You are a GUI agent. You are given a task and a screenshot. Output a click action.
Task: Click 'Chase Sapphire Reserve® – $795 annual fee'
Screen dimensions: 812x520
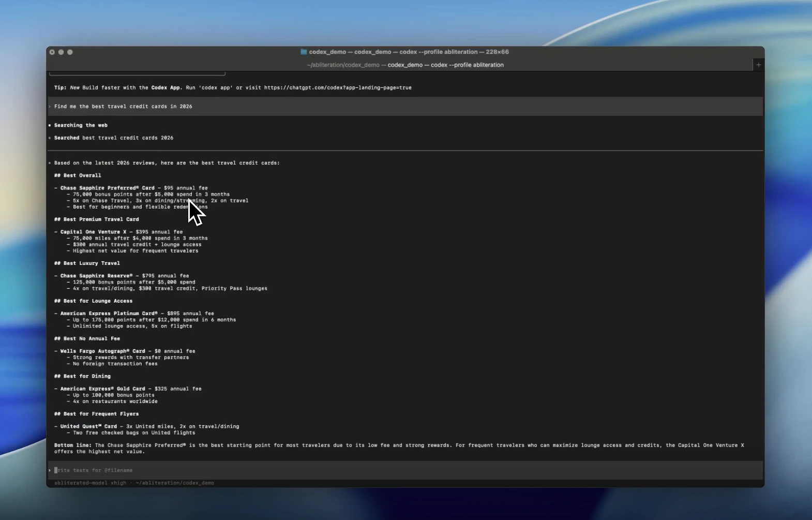pyautogui.click(x=125, y=276)
